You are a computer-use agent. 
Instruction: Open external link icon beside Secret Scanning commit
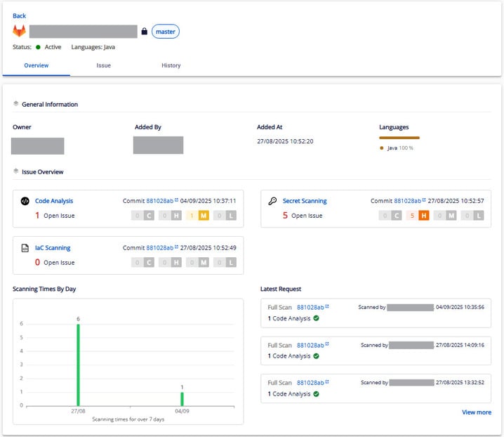[x=424, y=201]
